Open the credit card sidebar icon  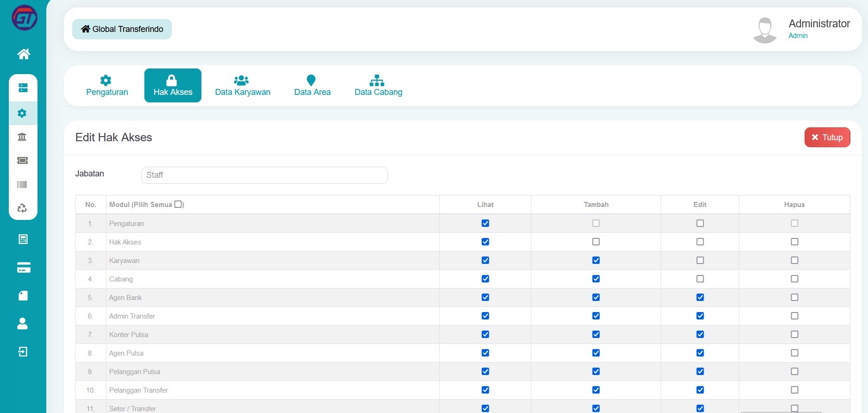click(24, 268)
